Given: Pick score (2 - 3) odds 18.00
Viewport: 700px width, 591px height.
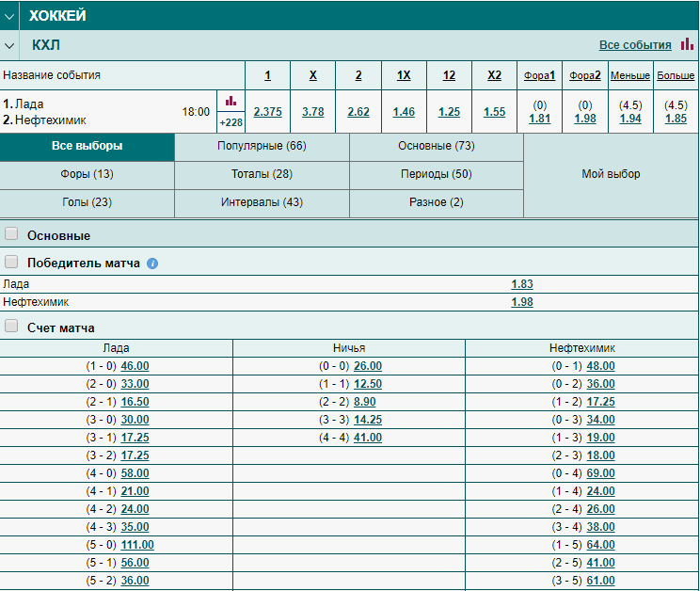Looking at the screenshot, I should [x=600, y=455].
